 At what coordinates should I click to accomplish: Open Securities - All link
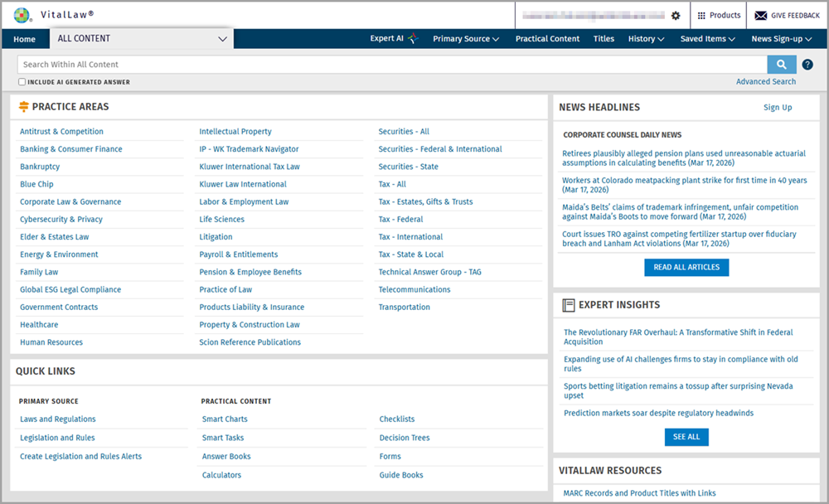[x=404, y=131]
